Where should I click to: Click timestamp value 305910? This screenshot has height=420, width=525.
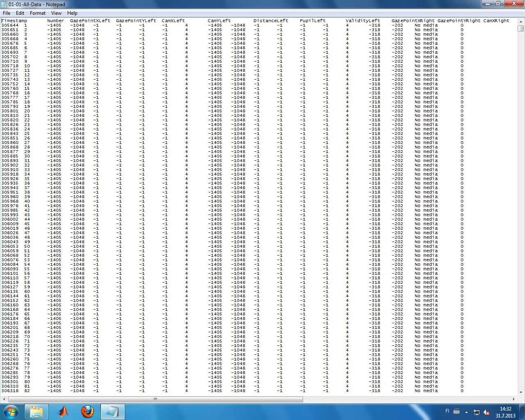(x=10, y=170)
